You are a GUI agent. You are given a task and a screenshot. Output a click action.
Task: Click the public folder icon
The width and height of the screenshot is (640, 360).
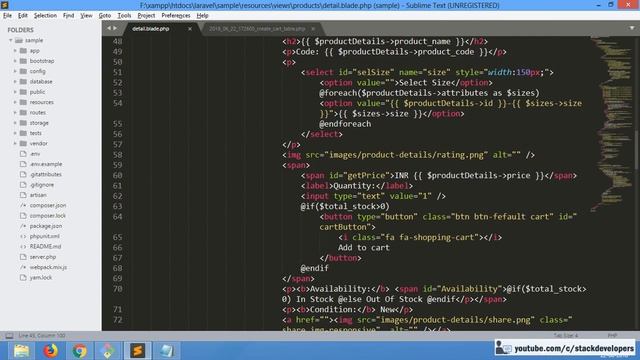23,92
